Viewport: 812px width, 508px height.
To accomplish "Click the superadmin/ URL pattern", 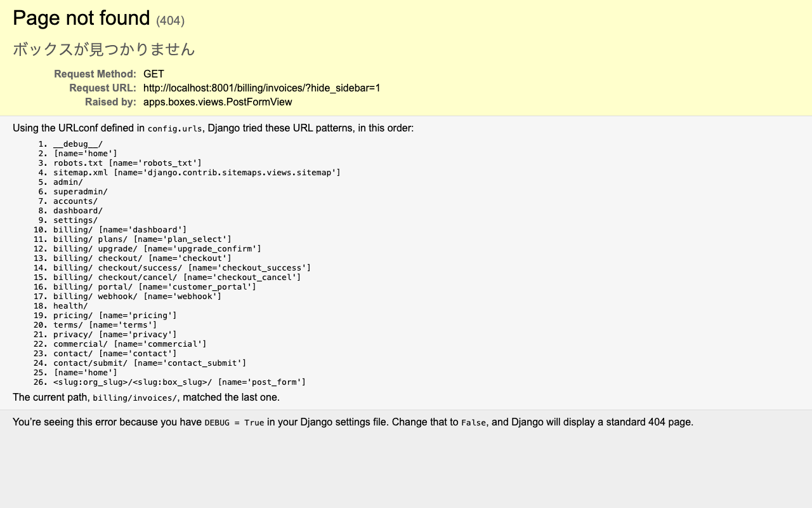I will tap(81, 192).
